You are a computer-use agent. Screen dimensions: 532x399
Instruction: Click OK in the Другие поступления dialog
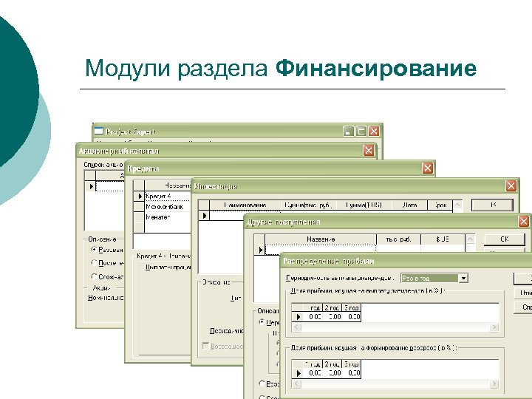tap(504, 239)
